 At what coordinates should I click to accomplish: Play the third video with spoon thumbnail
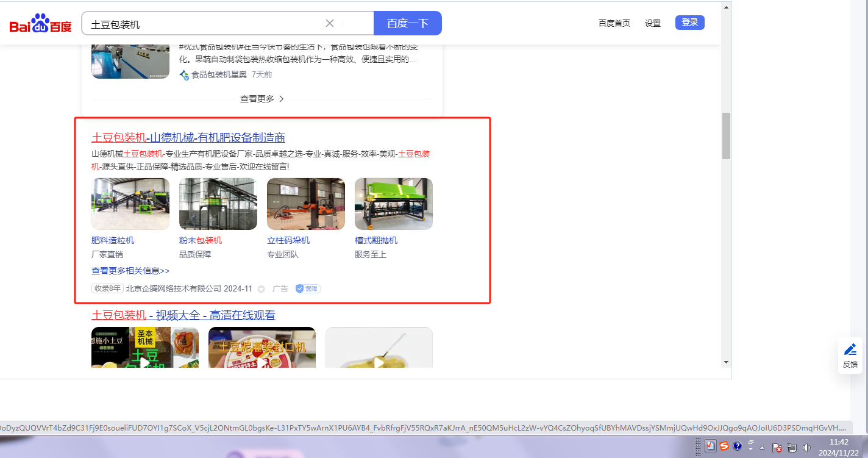tap(379, 348)
